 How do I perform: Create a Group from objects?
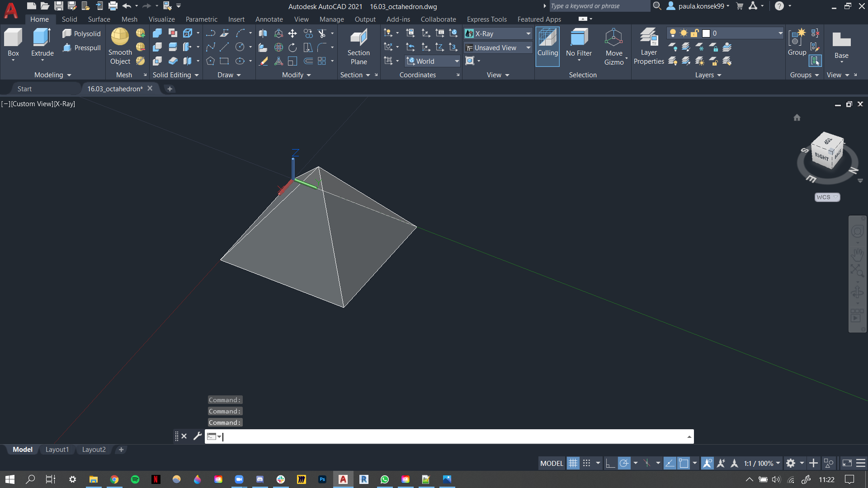point(797,43)
